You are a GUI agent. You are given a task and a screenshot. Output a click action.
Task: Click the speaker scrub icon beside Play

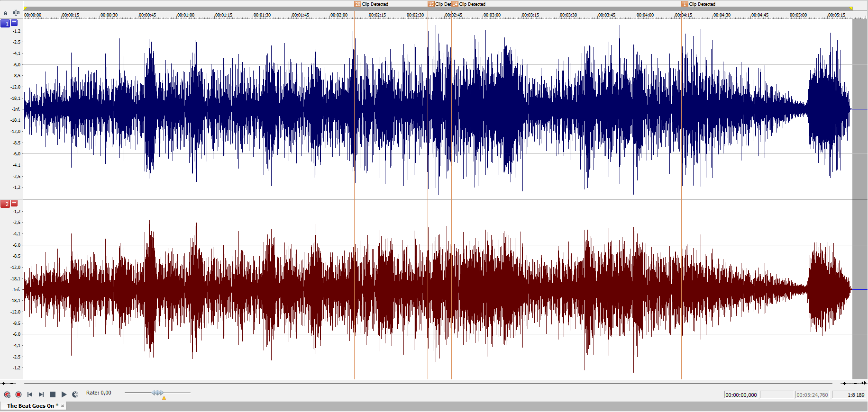click(75, 394)
